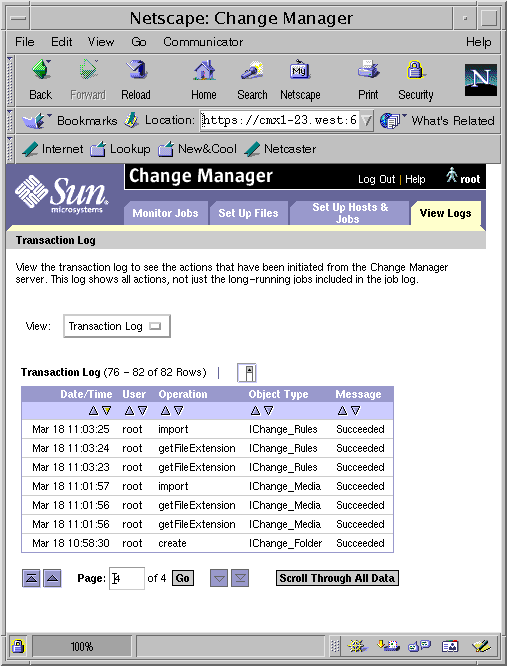The image size is (507, 666).
Task: Click the page proxy icon beside Location
Action: [x=131, y=121]
